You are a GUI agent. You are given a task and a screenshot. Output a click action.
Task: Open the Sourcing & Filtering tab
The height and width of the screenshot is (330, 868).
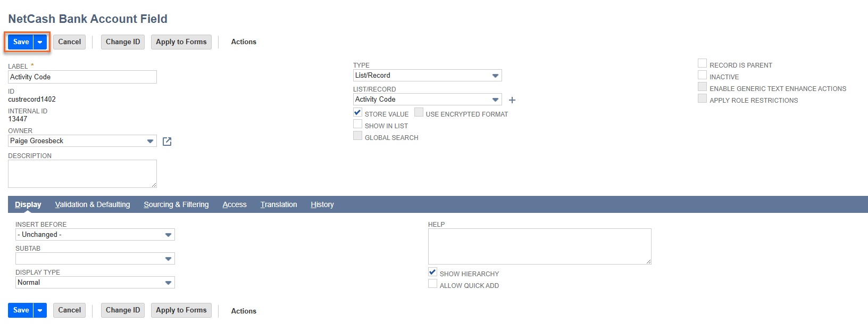click(x=176, y=204)
